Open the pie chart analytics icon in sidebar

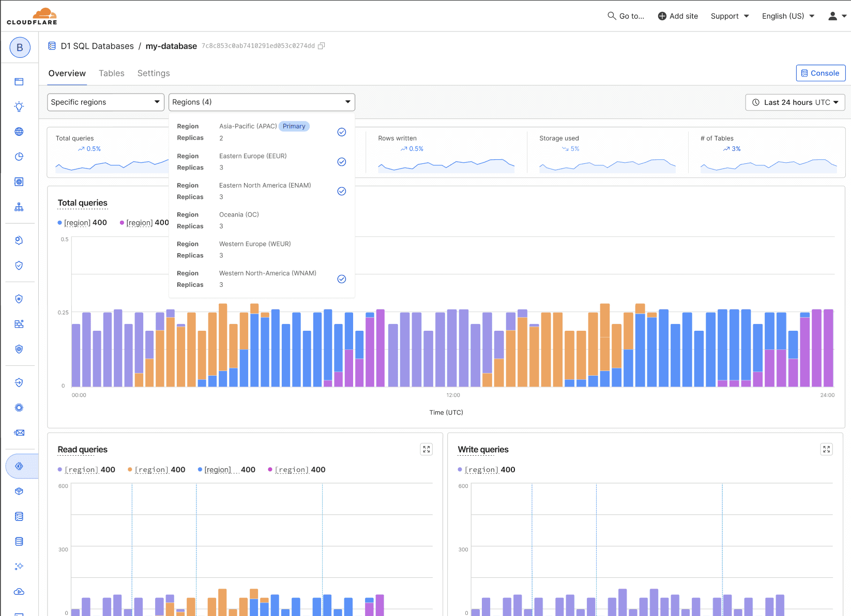pyautogui.click(x=19, y=157)
